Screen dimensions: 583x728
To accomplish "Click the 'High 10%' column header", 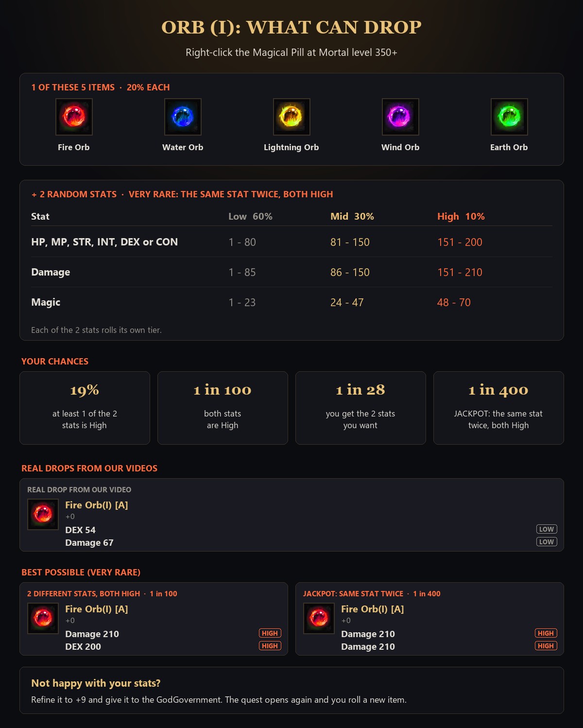I will (461, 216).
